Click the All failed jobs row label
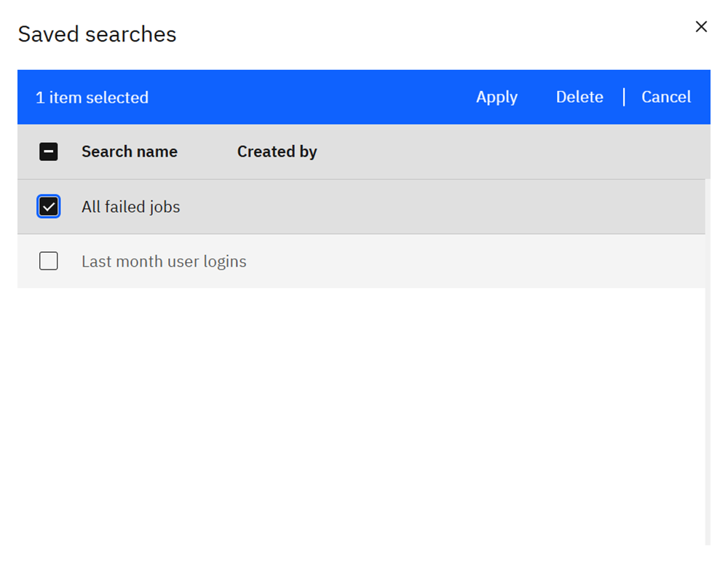This screenshot has height=577, width=728. 130,206
